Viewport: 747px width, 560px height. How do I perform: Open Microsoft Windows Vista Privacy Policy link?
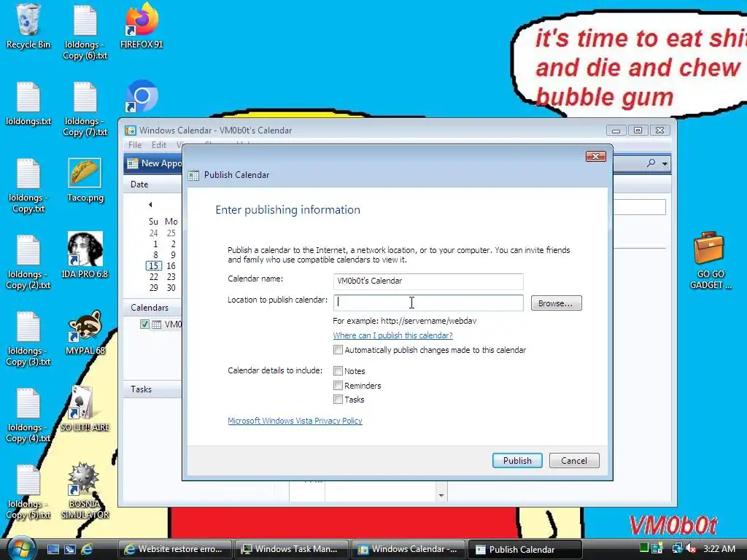295,421
